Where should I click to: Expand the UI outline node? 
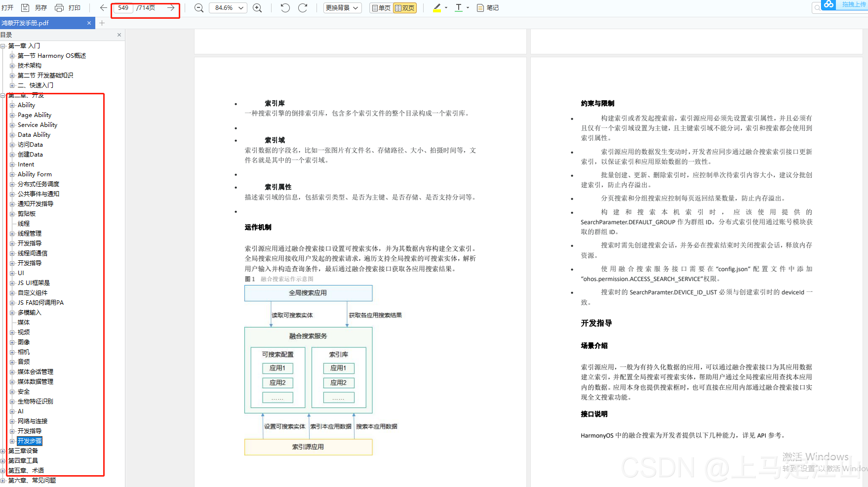pos(12,273)
